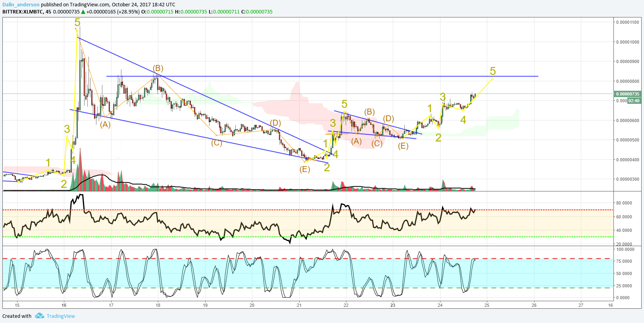Select date 24 on the time axis

(440, 305)
